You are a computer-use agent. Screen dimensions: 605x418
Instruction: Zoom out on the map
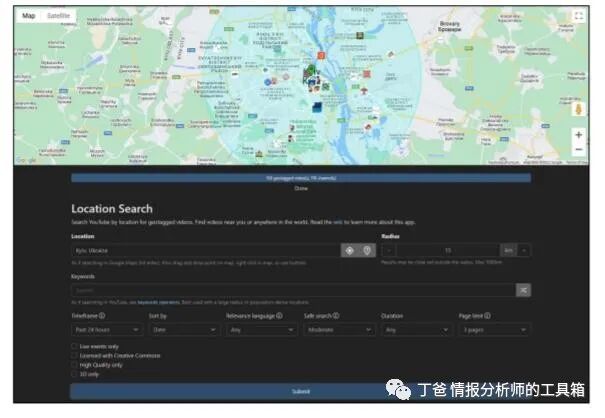(578, 149)
